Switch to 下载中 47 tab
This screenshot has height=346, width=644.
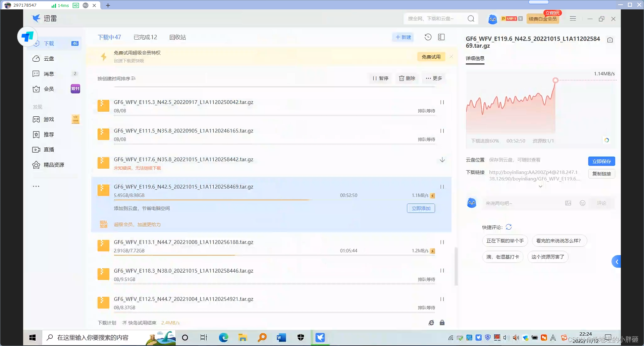coord(109,37)
